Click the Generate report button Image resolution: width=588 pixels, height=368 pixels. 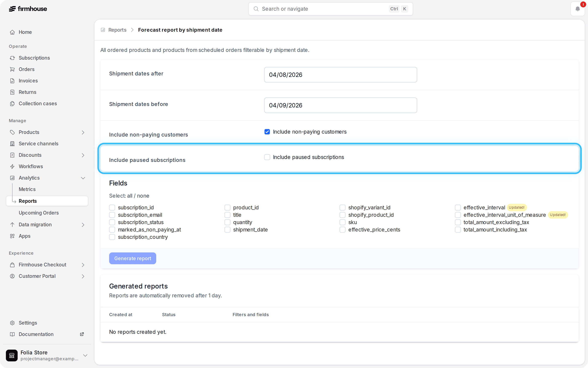tap(133, 258)
